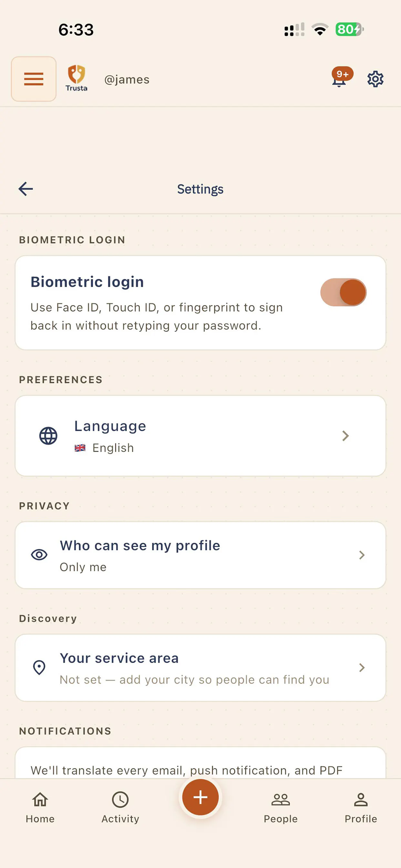Tap the location pin icon
The width and height of the screenshot is (401, 868).
(x=39, y=667)
